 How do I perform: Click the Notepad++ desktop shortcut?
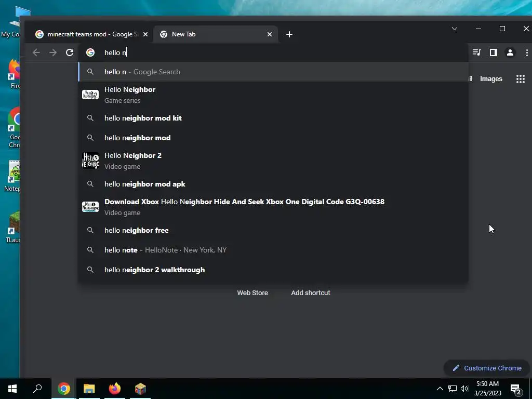[12, 177]
